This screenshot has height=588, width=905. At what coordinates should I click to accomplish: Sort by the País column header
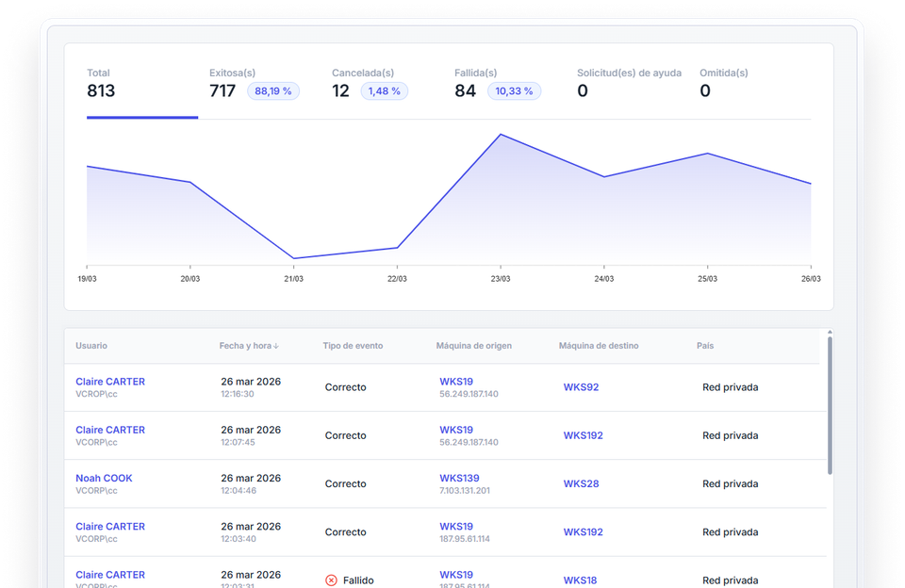[705, 346]
